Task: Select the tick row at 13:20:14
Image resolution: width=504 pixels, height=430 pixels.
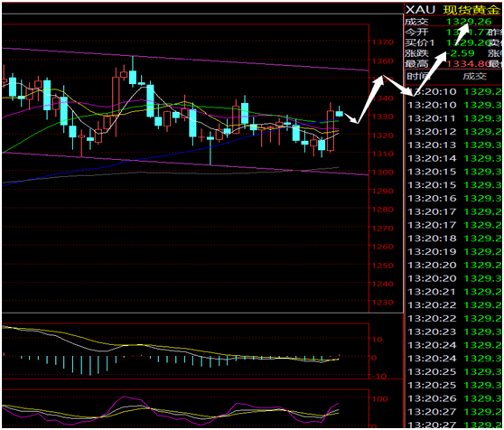Action: (x=454, y=158)
